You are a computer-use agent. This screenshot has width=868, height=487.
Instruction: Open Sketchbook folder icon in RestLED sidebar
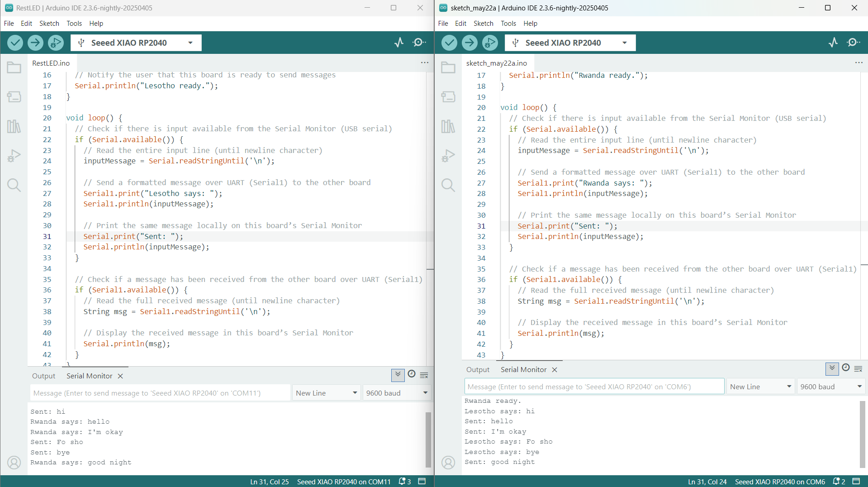click(x=14, y=67)
